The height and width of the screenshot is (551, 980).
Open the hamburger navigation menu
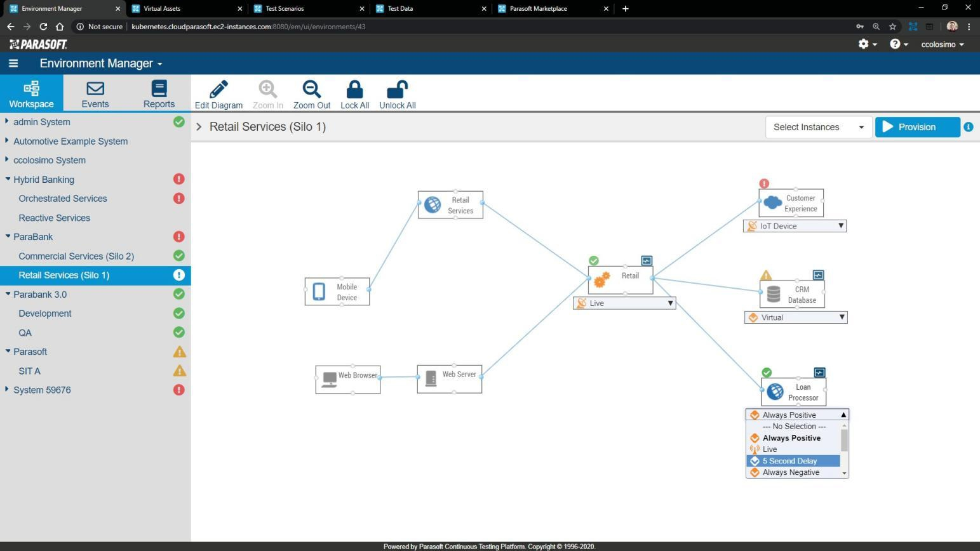pyautogui.click(x=13, y=63)
